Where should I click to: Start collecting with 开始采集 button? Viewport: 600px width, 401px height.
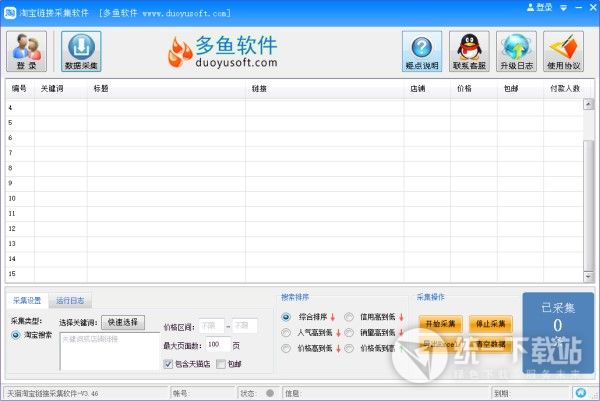tap(440, 324)
